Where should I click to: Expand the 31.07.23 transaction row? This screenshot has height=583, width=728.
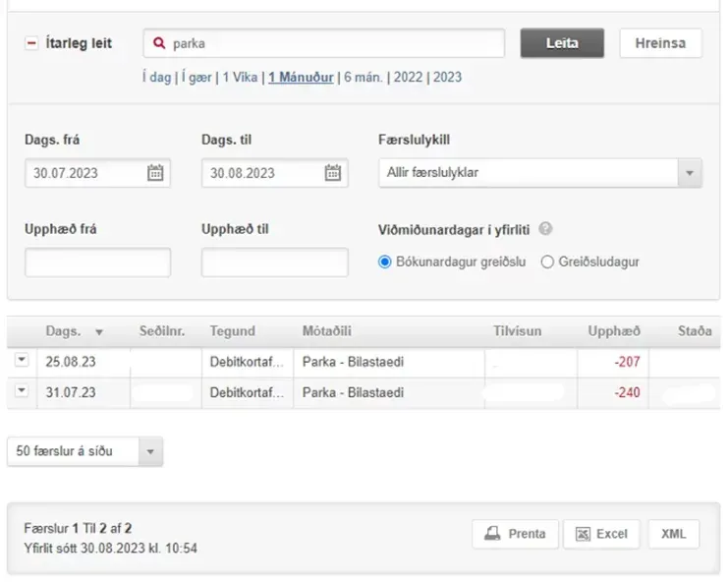tap(22, 390)
